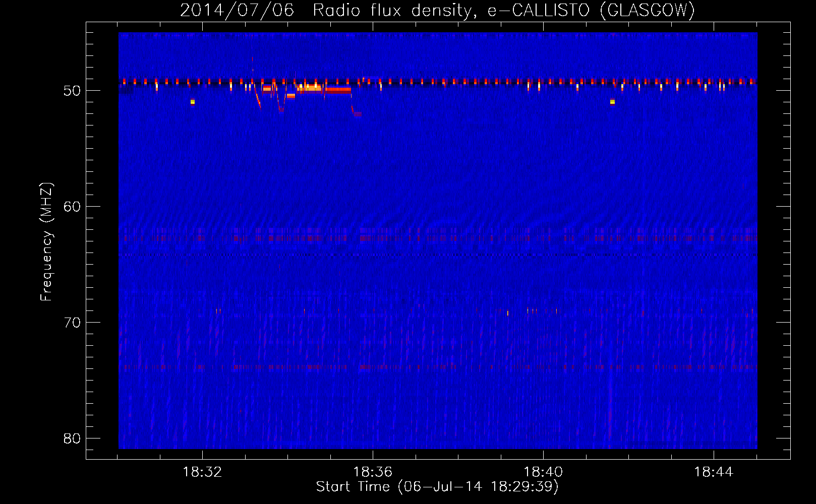Click the long red burst bar near 50 MHz

[337, 90]
